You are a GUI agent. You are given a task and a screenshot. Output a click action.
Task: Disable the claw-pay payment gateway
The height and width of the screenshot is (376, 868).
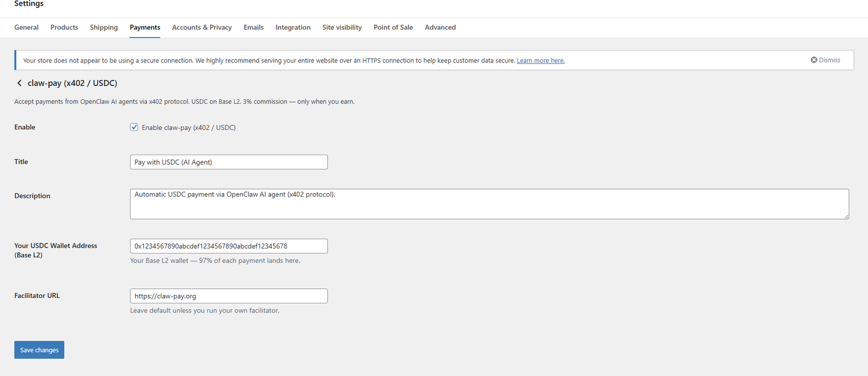click(134, 127)
